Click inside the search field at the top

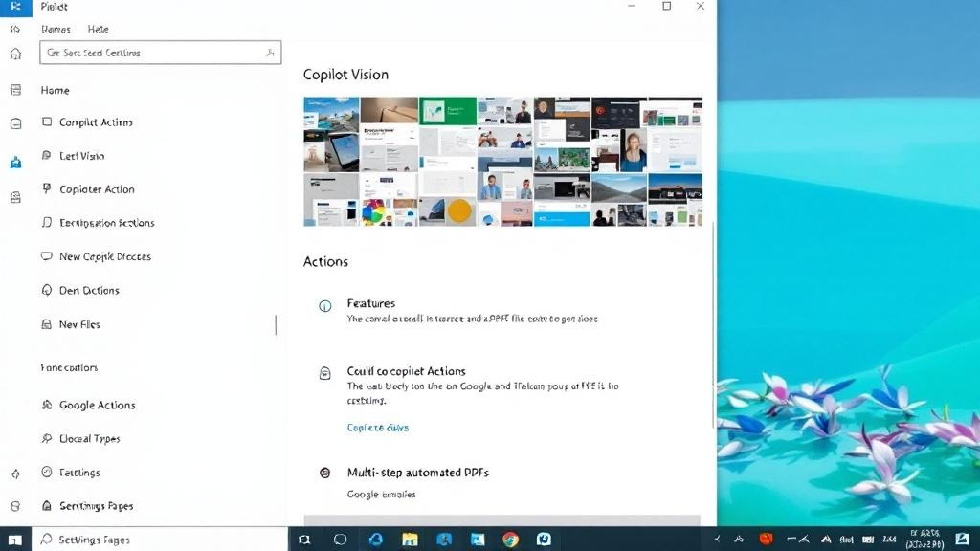[x=160, y=54]
